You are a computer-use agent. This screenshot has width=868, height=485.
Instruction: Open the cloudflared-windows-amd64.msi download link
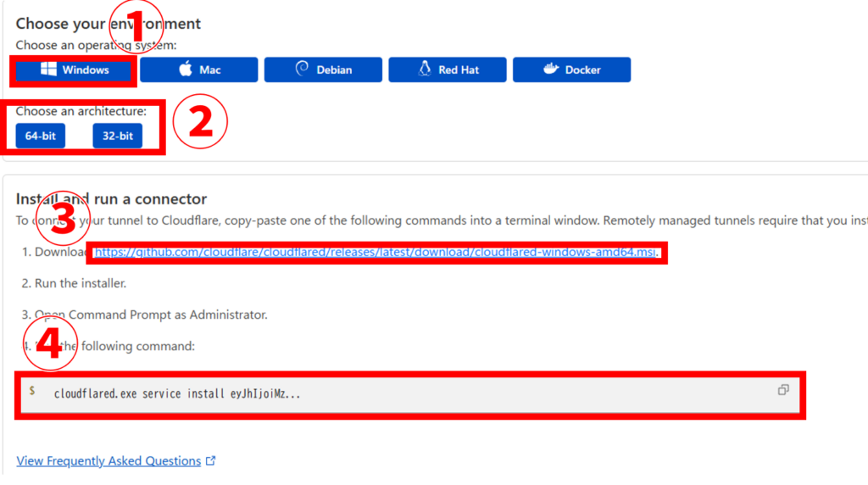[x=376, y=252]
